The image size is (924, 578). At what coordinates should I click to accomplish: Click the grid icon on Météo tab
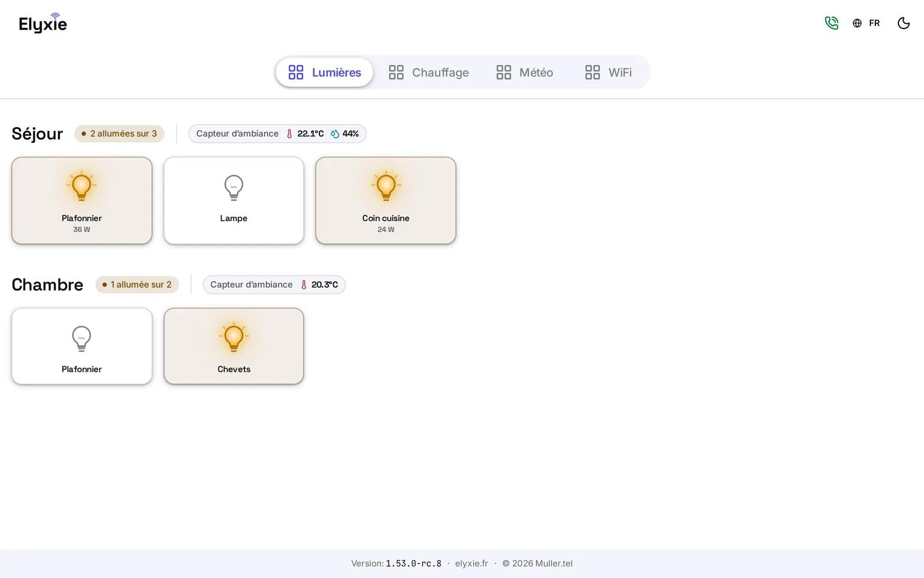point(504,72)
